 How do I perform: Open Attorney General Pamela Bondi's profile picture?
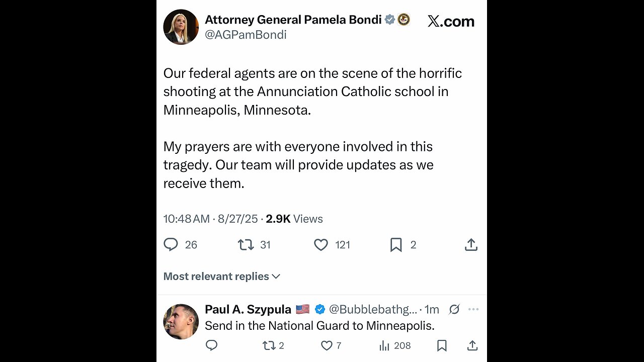[x=181, y=27]
